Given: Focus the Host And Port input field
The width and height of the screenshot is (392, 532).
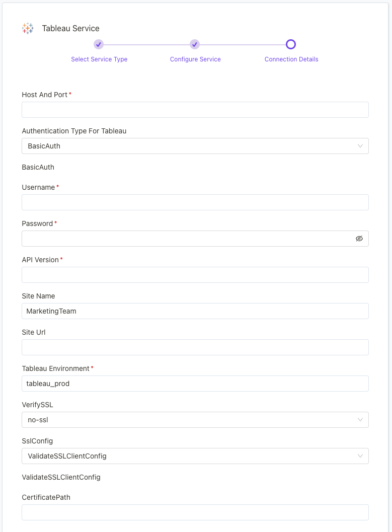Looking at the screenshot, I should pyautogui.click(x=195, y=110).
